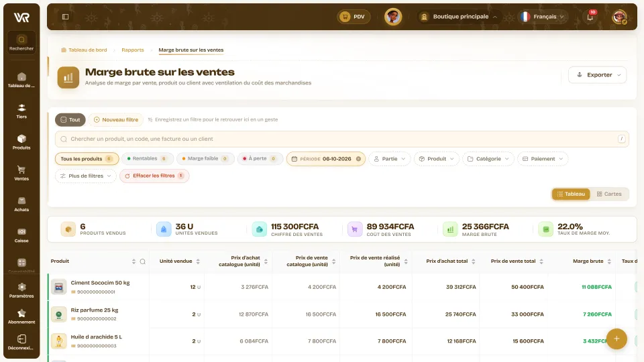Open the Partie filter dropdown
The image size is (644, 362).
[x=389, y=159]
